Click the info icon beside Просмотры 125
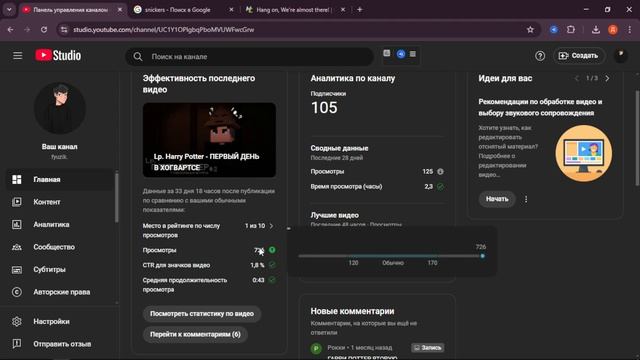640x360 pixels. 440,171
